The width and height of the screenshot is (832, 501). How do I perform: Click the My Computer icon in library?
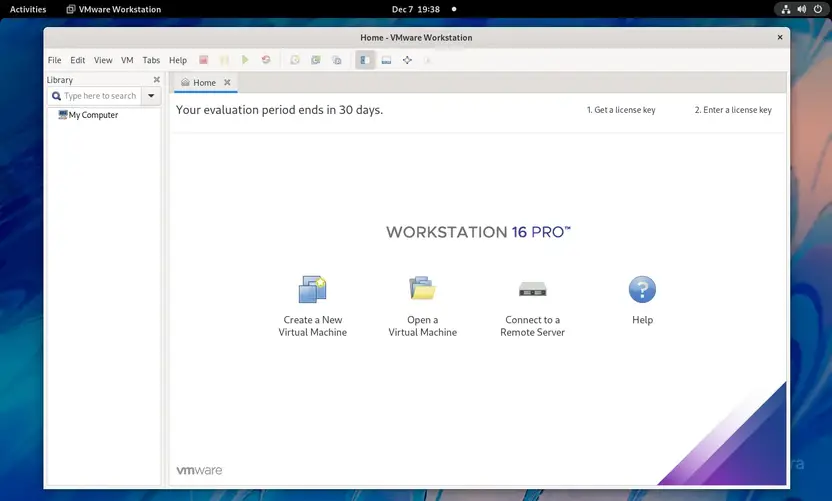pyautogui.click(x=63, y=115)
